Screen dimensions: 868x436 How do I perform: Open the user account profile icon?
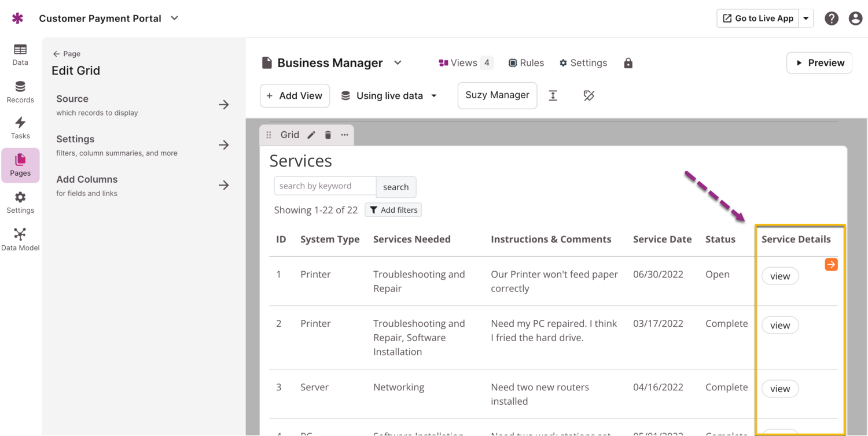point(855,19)
